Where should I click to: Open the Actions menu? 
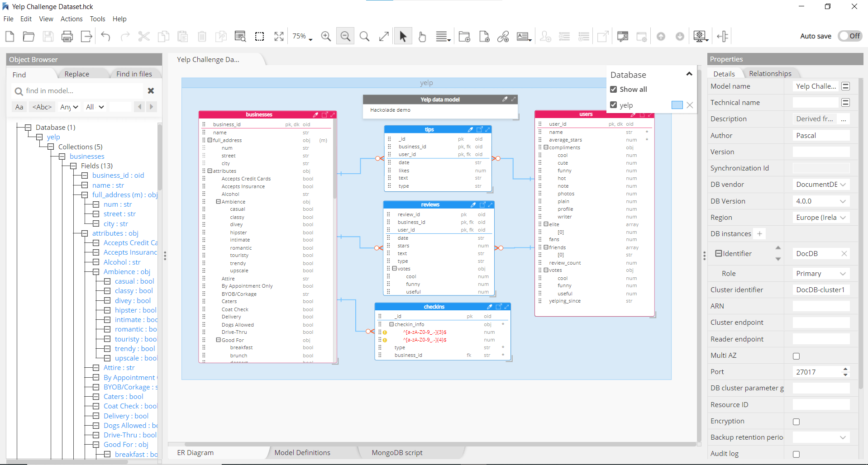pos(72,19)
